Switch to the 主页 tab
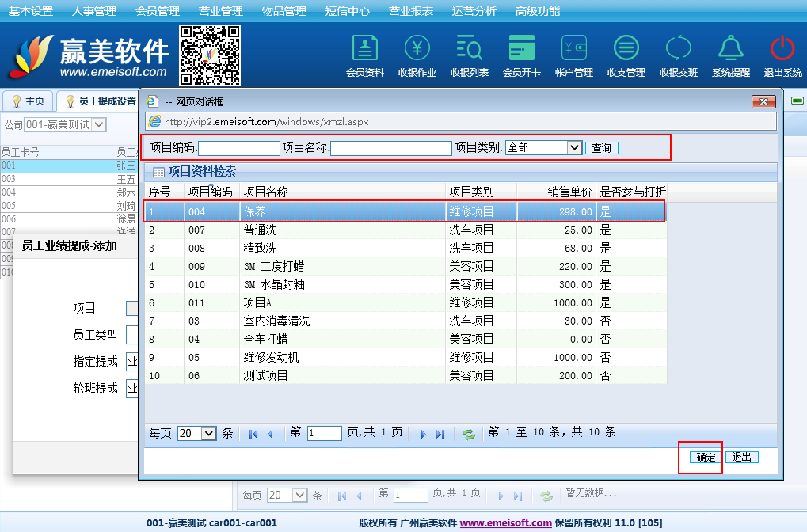 [29, 101]
